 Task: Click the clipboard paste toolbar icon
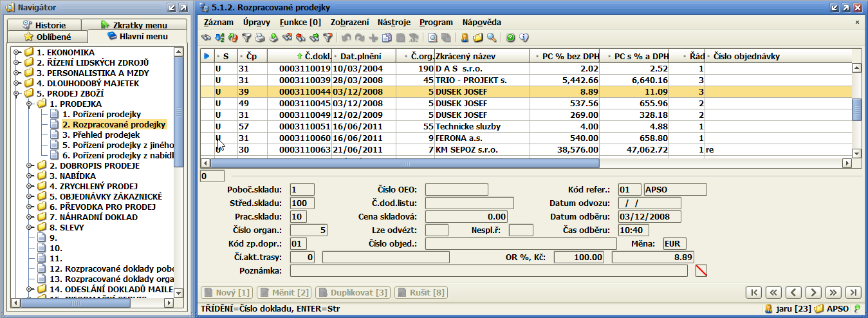coord(400,37)
